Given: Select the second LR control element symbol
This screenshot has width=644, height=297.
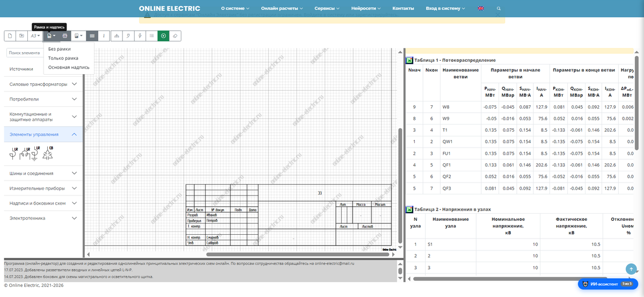Looking at the screenshot, I should coord(24,153).
